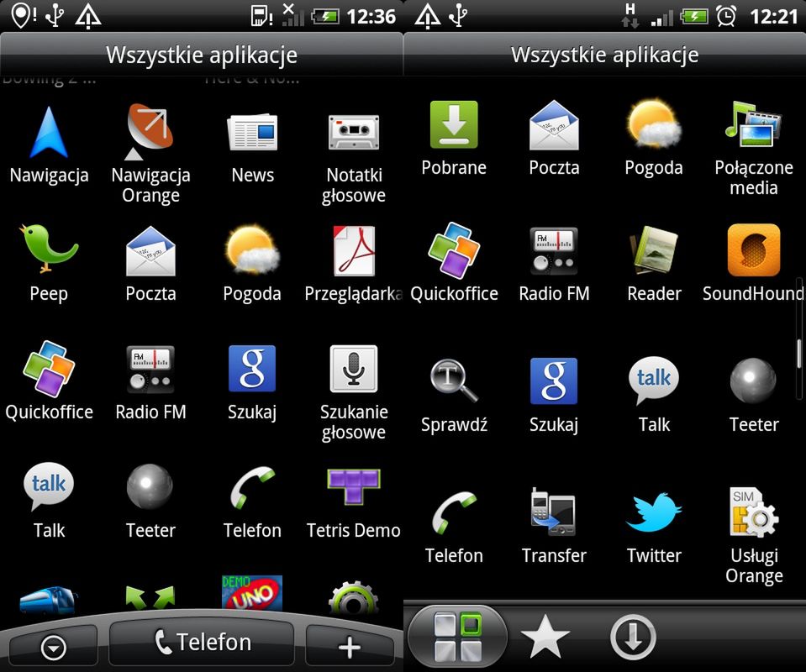Switch to downloaded apps tab
The image size is (806, 672).
coord(633,637)
